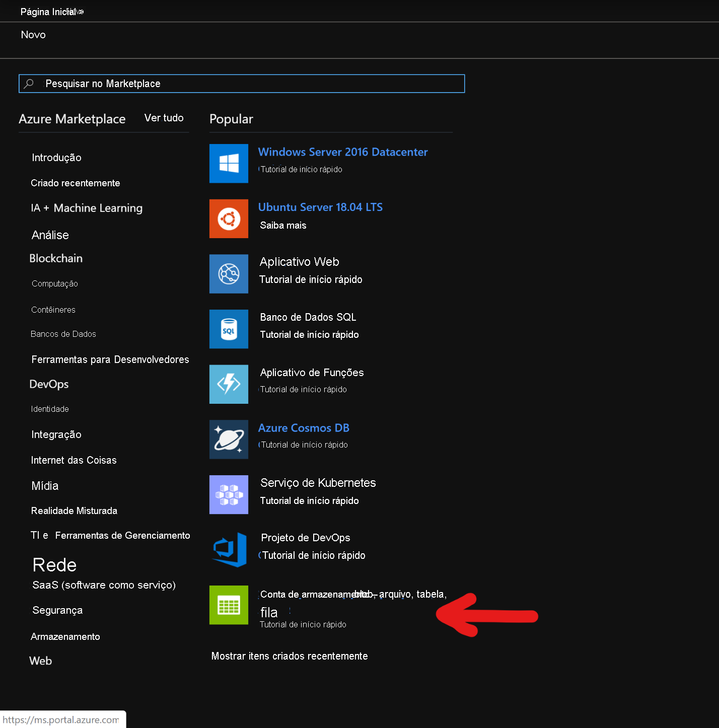Image resolution: width=719 pixels, height=728 pixels.
Task: Click the Projeto de DevOps icon
Action: click(229, 550)
